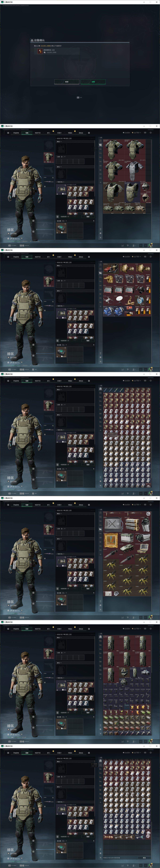Toggle 显示装备 checkbox in the collectibles stash window
This screenshot has height=868, width=160.
[8, 357]
